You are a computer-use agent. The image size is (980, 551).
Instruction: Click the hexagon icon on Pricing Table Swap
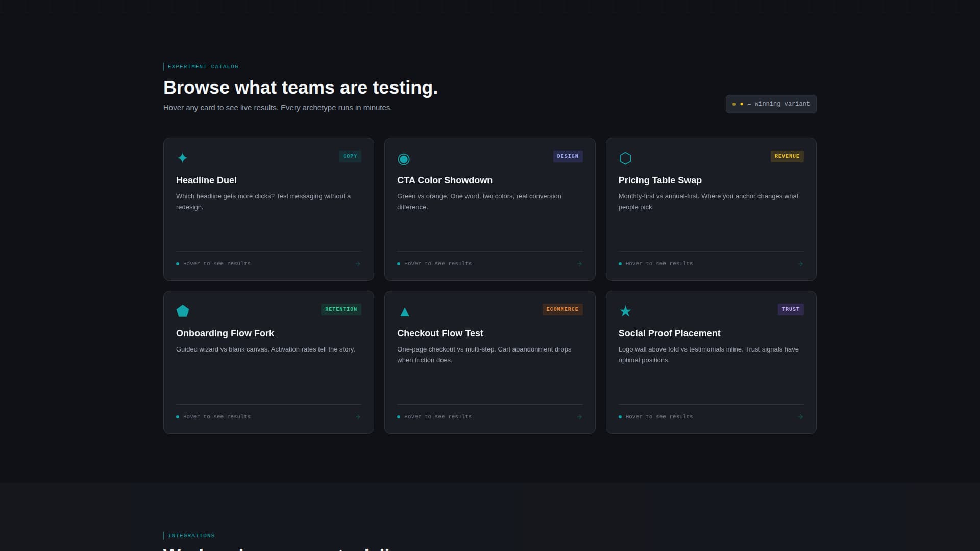pyautogui.click(x=625, y=158)
